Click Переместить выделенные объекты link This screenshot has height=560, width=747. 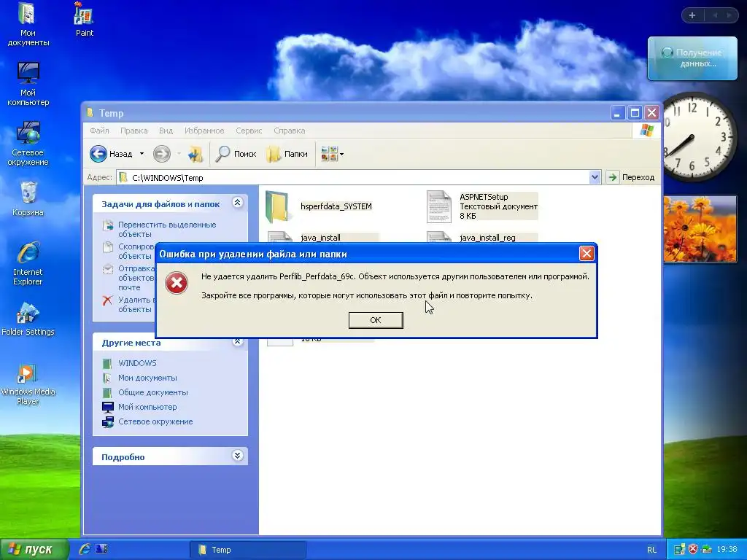point(167,229)
